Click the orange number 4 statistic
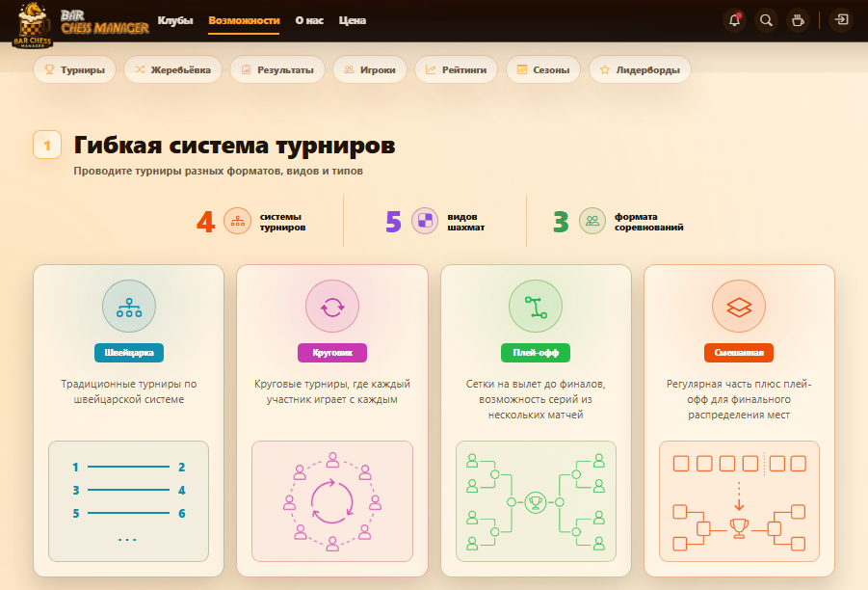Viewport: 868px width, 590px height. tap(205, 222)
